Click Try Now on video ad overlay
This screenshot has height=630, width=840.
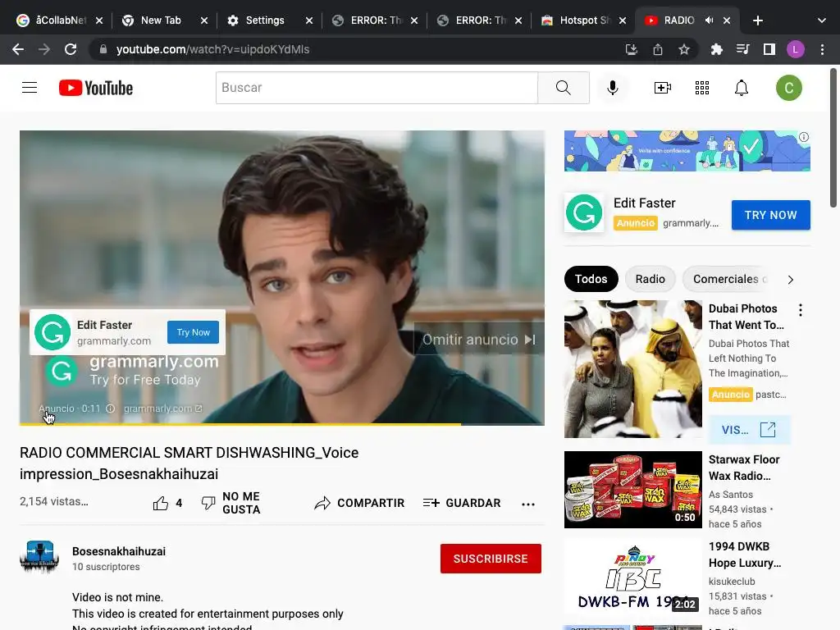coord(193,332)
